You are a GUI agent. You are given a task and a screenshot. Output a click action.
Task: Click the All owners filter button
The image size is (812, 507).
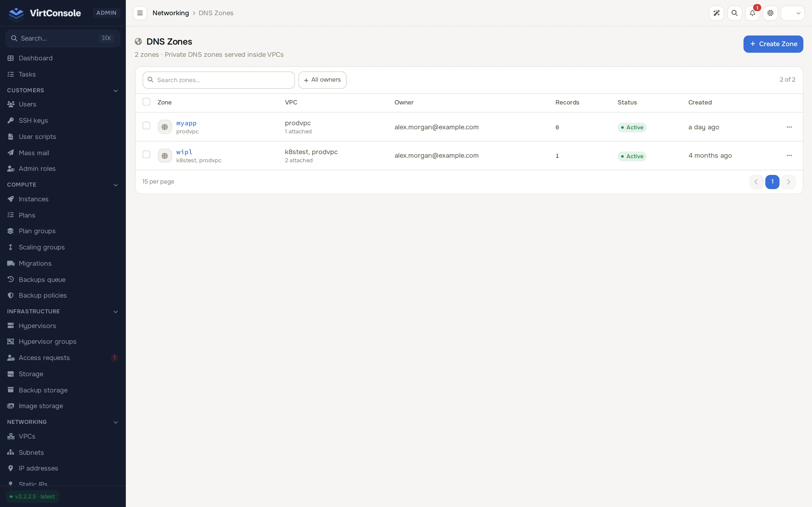coord(322,80)
